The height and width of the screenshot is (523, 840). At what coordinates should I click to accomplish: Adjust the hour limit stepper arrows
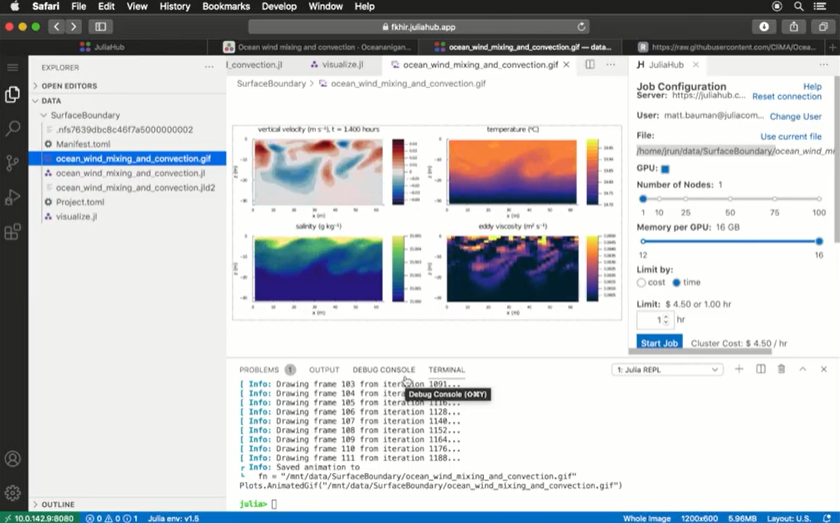coord(666,319)
